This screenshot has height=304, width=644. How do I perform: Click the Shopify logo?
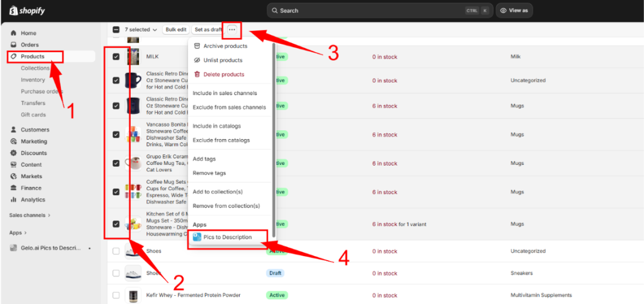click(x=27, y=11)
